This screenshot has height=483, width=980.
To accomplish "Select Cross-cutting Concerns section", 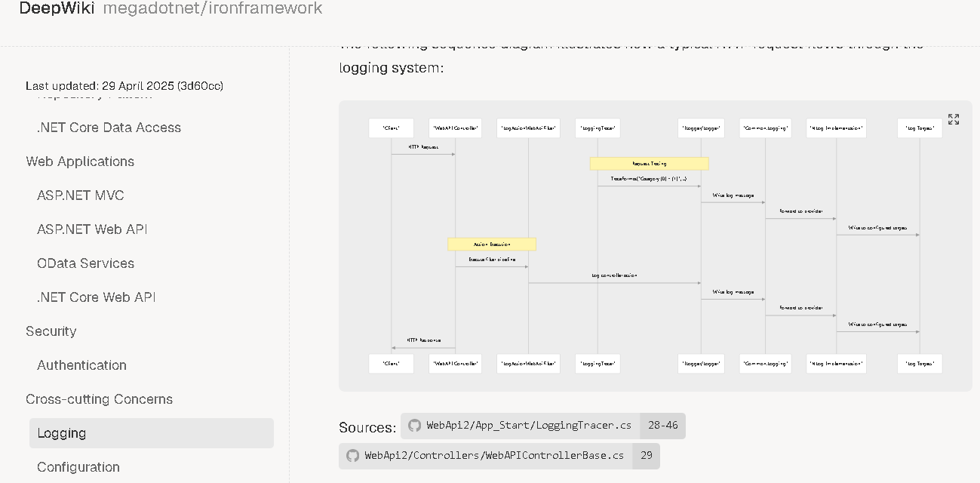I will point(99,399).
